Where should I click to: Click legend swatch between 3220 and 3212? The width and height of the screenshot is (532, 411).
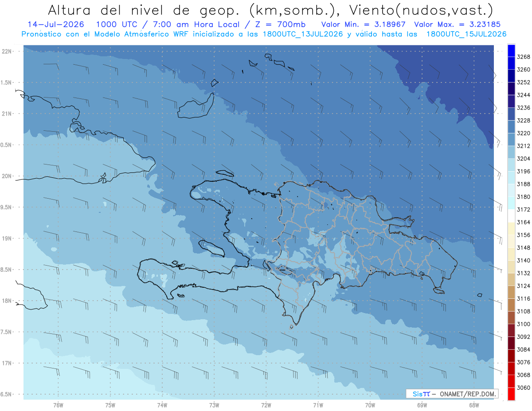click(511, 139)
